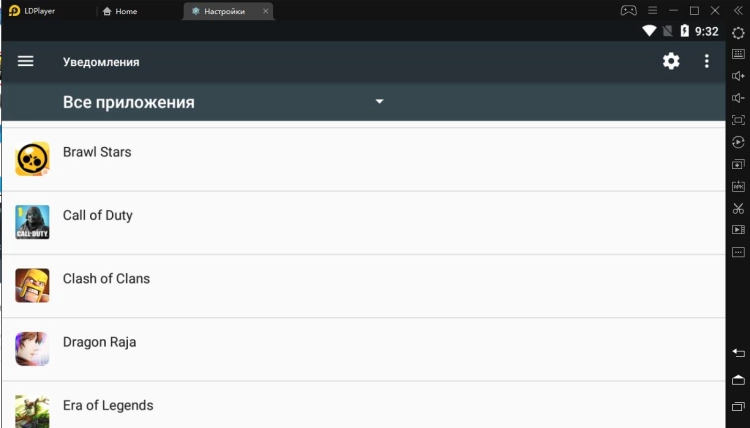Open notification settings gear icon
Viewport: 750px width, 428px height.
click(671, 61)
